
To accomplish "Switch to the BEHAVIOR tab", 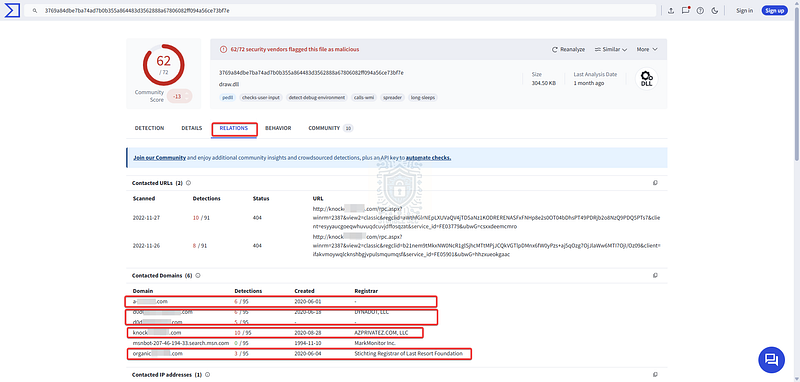I will (278, 128).
